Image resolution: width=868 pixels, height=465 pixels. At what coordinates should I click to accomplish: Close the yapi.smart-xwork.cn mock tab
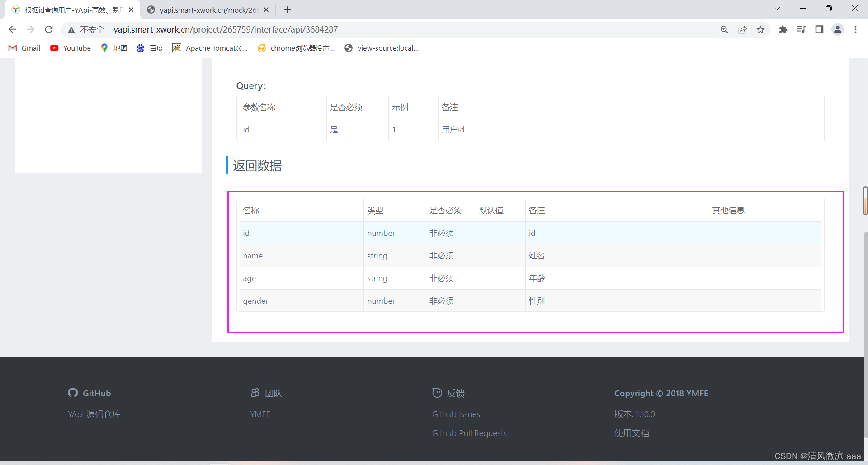coord(266,9)
